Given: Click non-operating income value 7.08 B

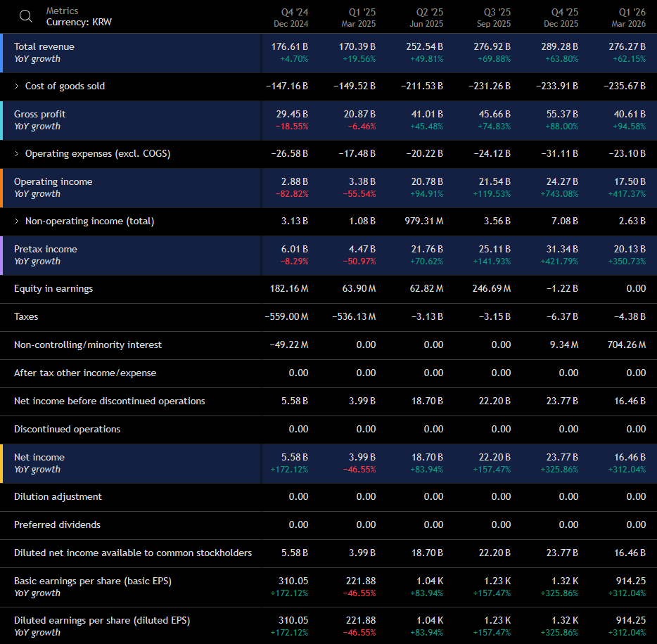Looking at the screenshot, I should pyautogui.click(x=565, y=221).
